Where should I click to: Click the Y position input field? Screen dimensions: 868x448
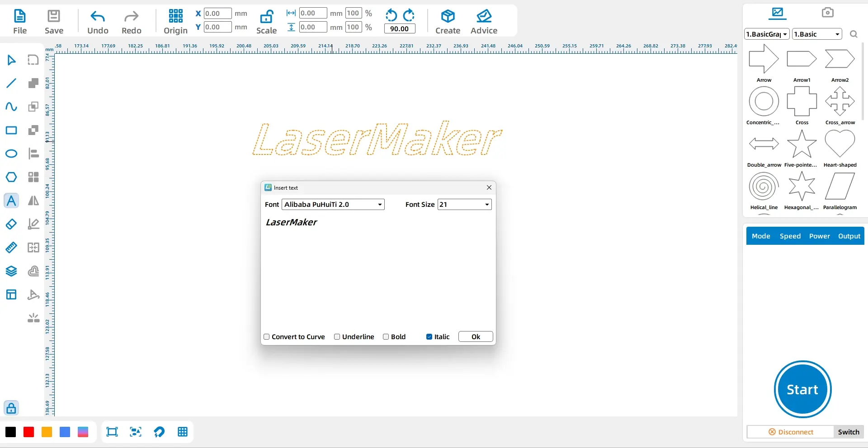[217, 27]
